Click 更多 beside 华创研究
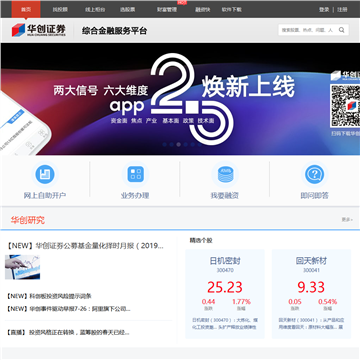The height and width of the screenshot is (360, 360). tap(347, 219)
